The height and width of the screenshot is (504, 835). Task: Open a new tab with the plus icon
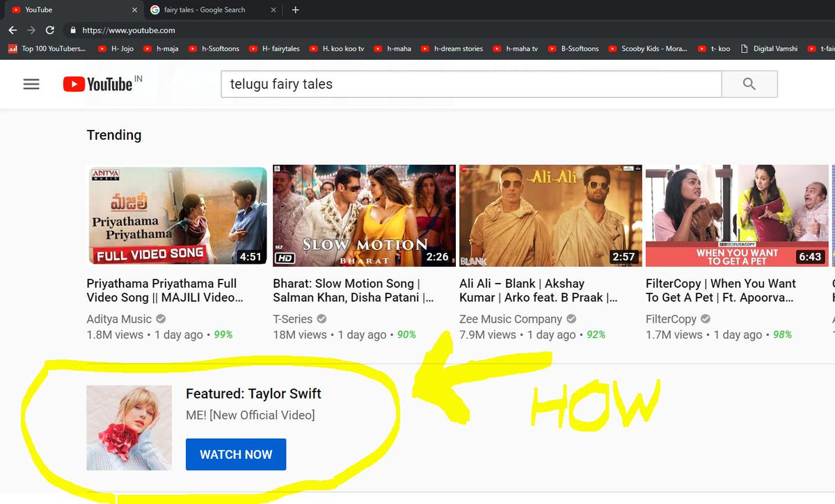296,10
